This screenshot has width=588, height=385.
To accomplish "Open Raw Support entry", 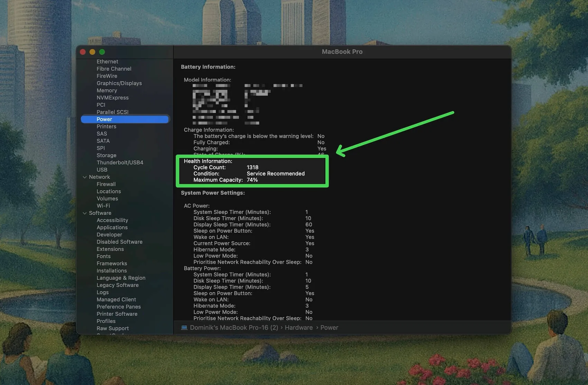I will coord(112,329).
